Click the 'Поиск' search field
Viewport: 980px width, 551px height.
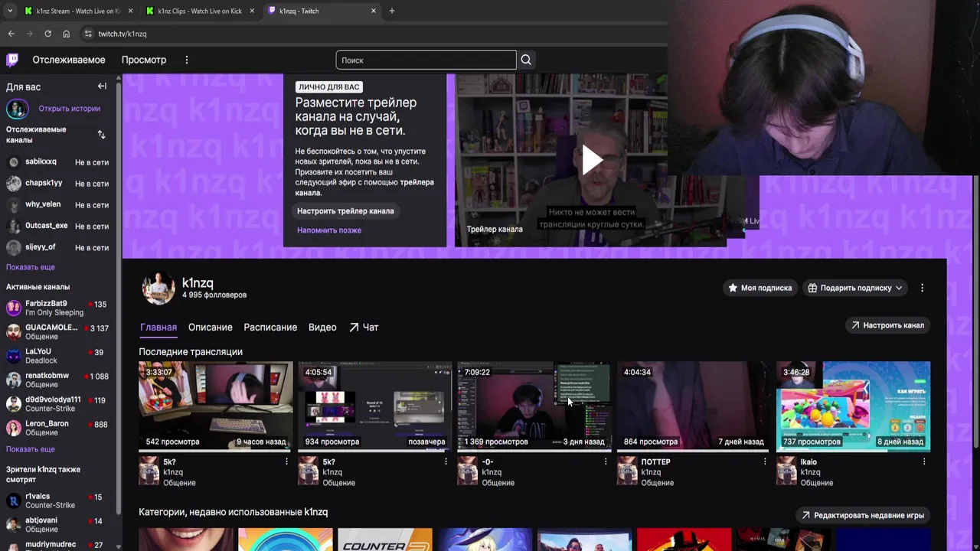coord(426,60)
